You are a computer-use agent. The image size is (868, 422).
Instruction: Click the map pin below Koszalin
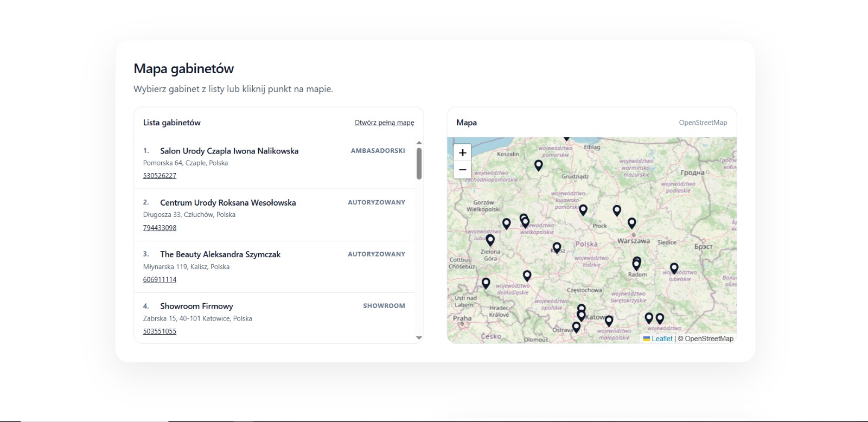coord(538,165)
